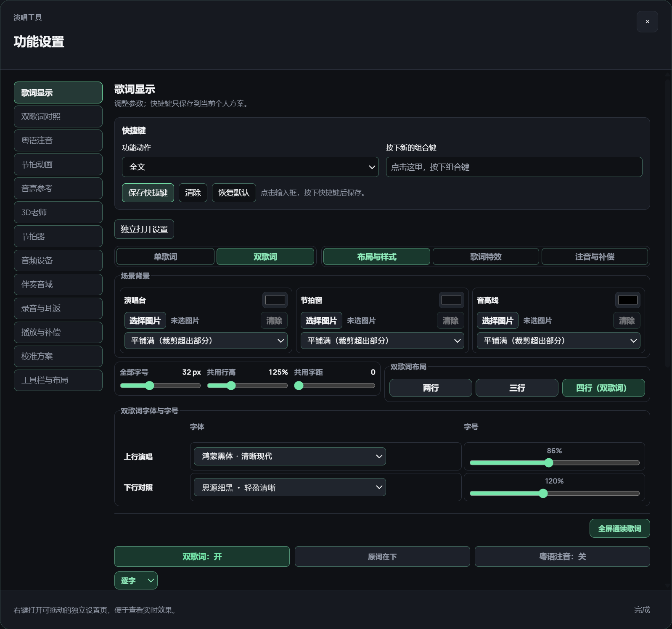Viewport: 672px width, 629px height.
Task: Toggle the 粤语注音：关 switch
Action: [562, 556]
